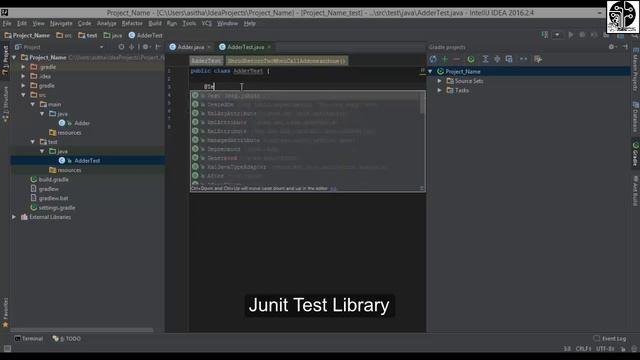Screen dimensions: 640x360
Task: Open TODO tool window
Action: coord(67,339)
